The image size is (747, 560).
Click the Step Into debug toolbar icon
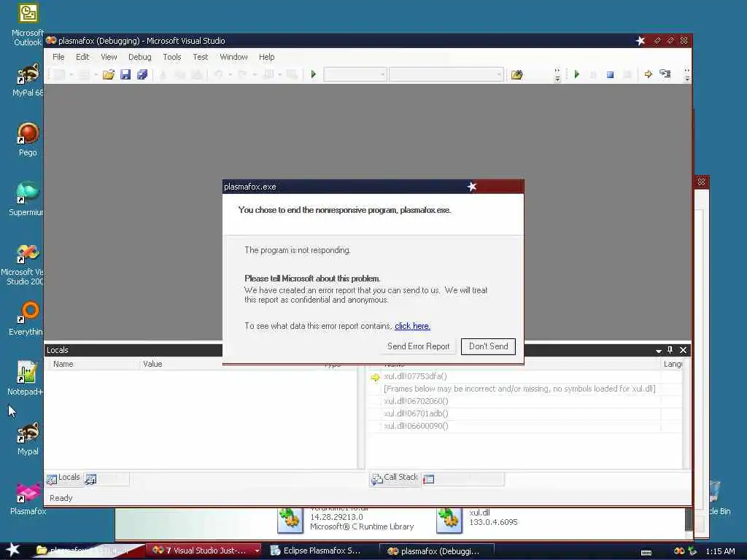point(665,74)
